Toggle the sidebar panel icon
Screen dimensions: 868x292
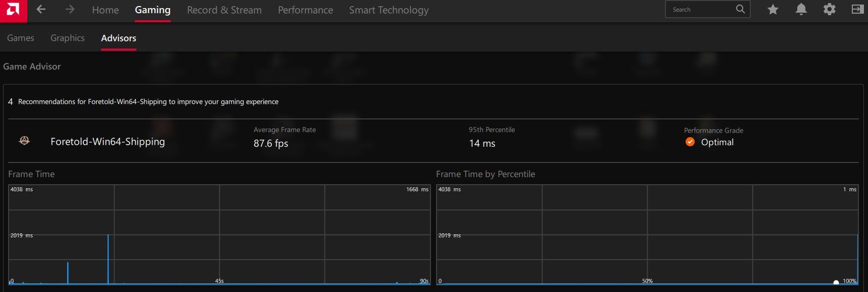[x=857, y=10]
